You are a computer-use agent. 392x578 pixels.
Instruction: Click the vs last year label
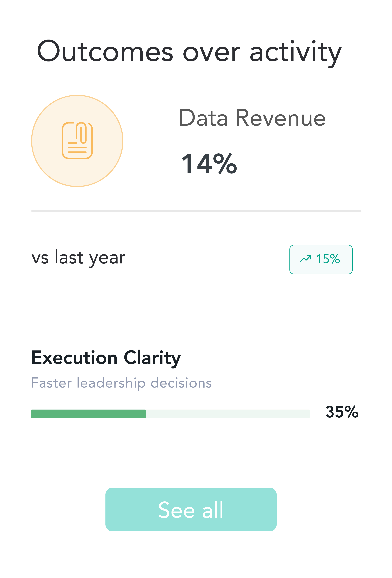[x=78, y=258]
